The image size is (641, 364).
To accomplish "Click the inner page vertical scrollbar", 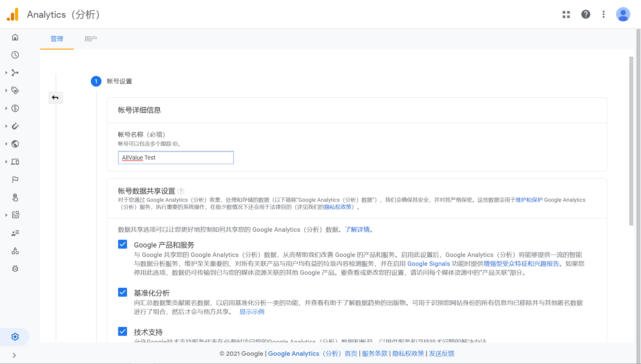I will pyautogui.click(x=631, y=141).
